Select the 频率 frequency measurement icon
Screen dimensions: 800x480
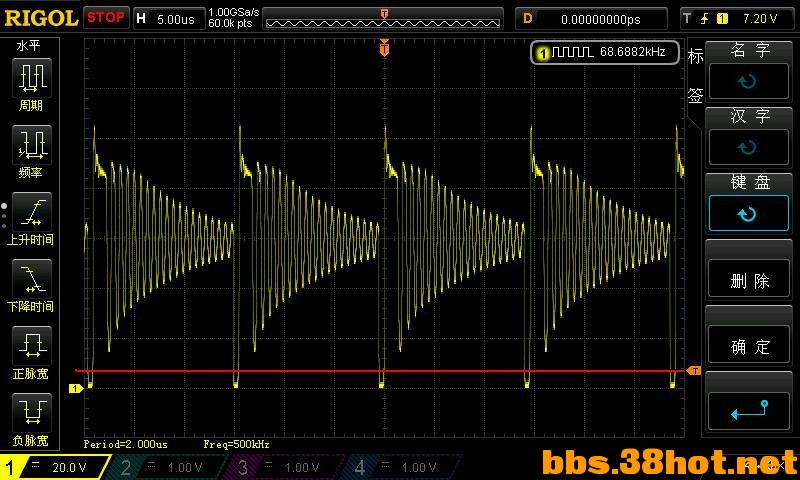32,145
